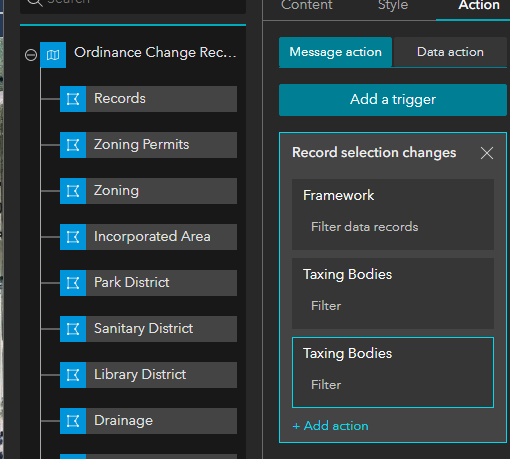Select the Records layer row

pos(148,99)
